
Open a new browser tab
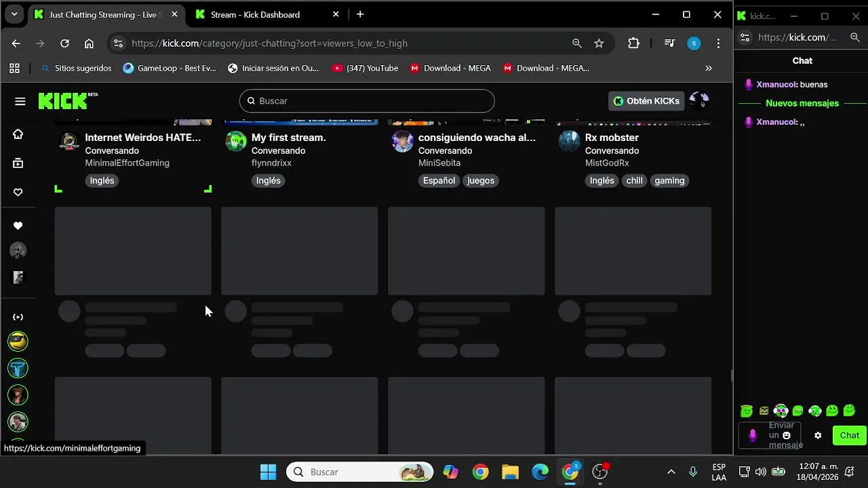(x=360, y=14)
